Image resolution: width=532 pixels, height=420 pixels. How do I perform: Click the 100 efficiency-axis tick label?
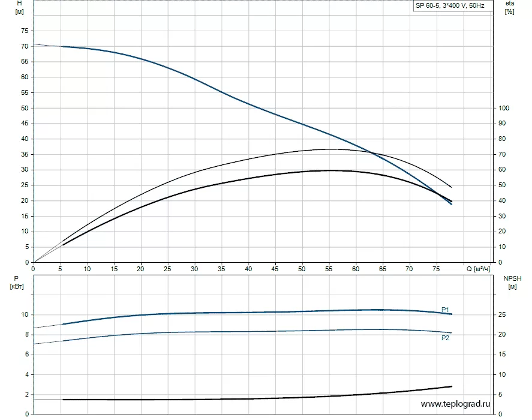click(x=504, y=108)
